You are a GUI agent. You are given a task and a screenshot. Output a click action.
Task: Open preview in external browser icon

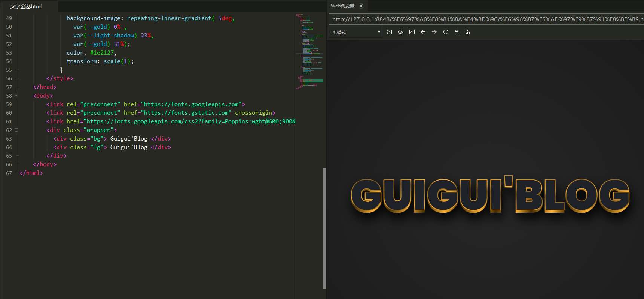point(389,32)
